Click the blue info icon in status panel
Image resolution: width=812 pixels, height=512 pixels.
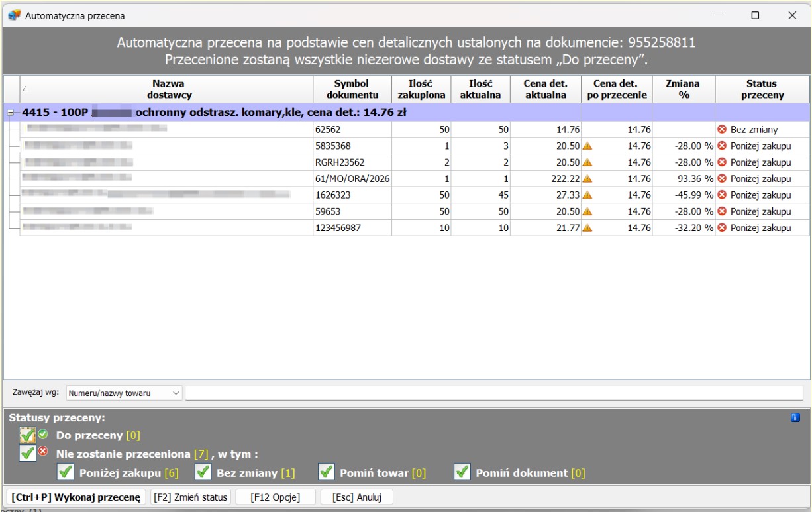(x=795, y=418)
